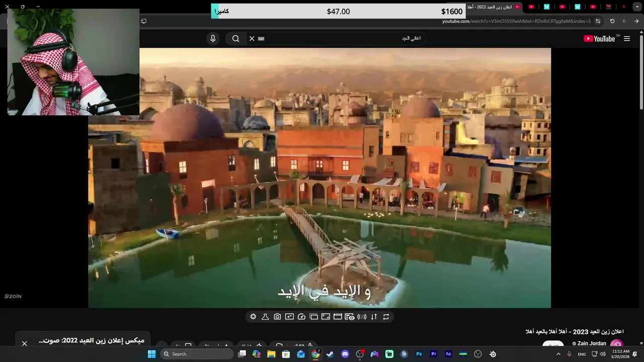The image size is (644, 362).
Task: Open Discord from the taskbar
Action: (345, 354)
